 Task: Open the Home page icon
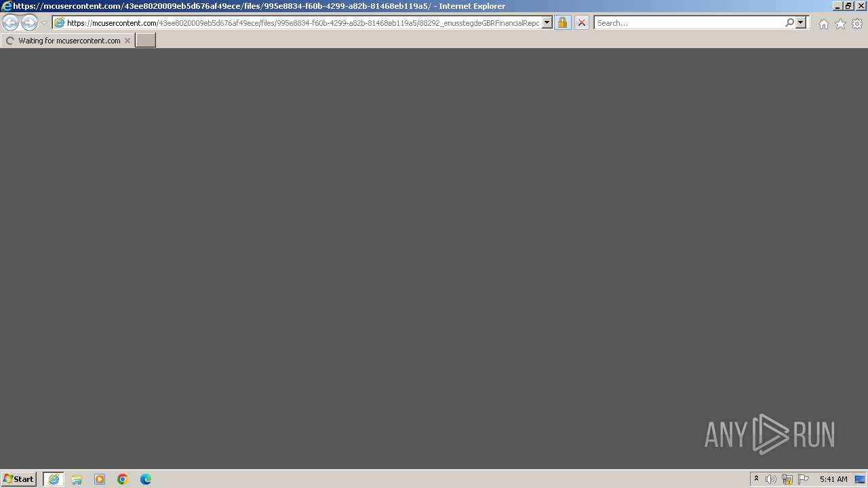823,24
